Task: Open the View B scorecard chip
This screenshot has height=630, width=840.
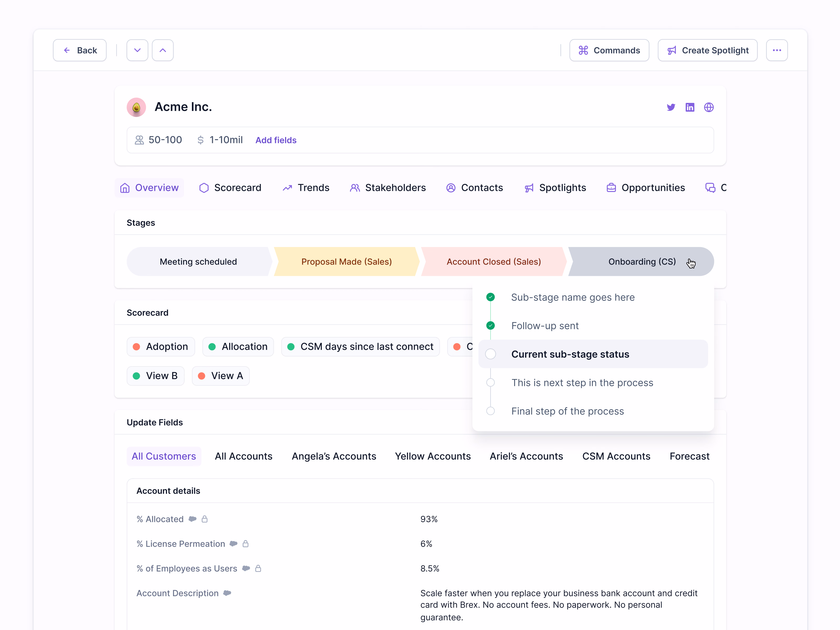Action: point(155,376)
